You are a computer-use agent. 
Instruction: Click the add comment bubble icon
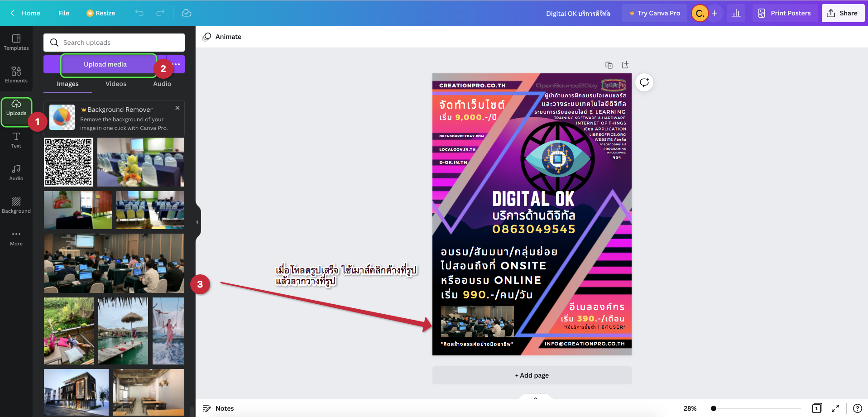coord(644,82)
